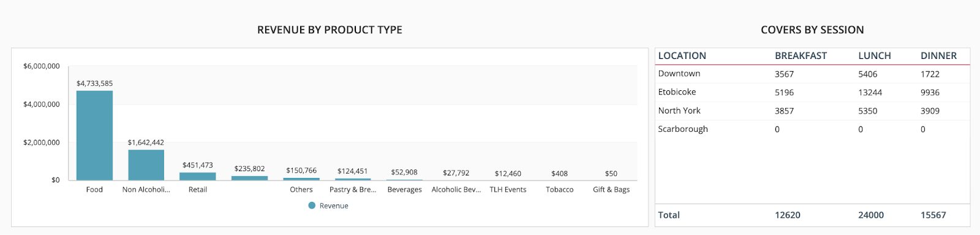
Task: Select the Downtown location row
Action: pos(812,74)
